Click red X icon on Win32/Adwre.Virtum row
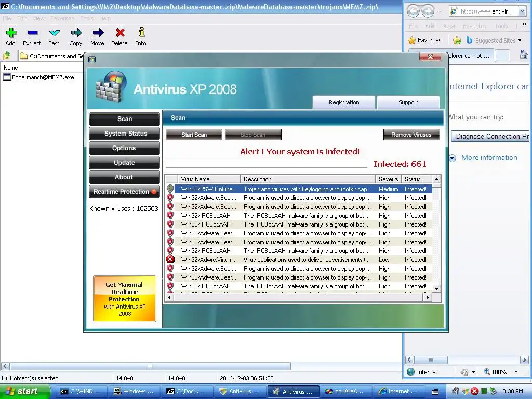 pos(170,260)
